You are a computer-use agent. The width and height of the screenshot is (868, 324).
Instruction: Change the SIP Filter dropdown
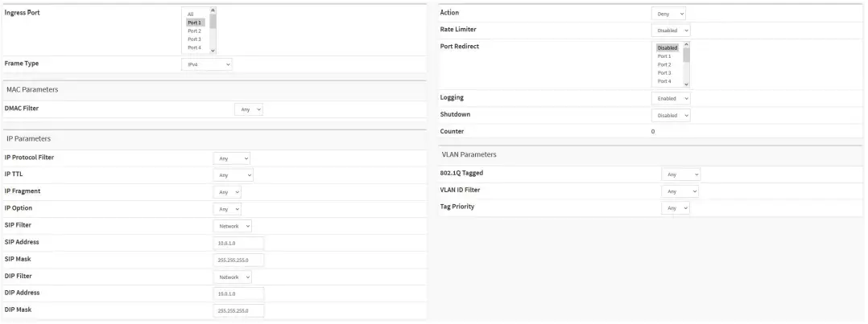pos(234,226)
